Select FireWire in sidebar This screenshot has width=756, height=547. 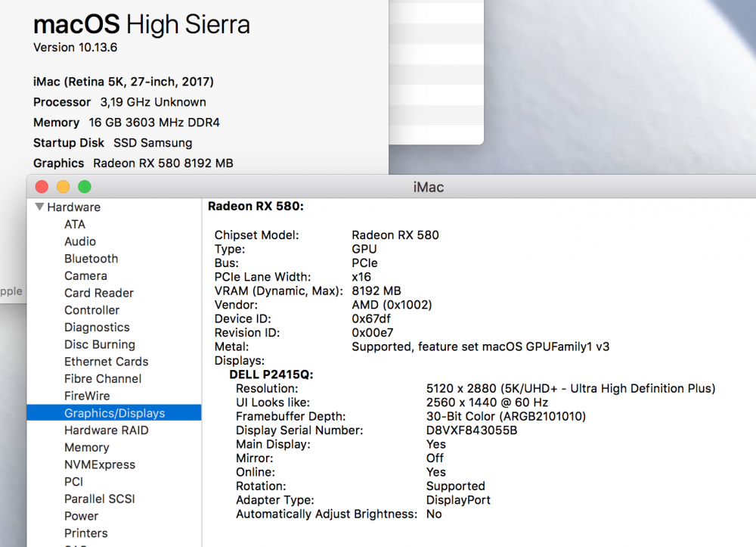[x=87, y=396]
